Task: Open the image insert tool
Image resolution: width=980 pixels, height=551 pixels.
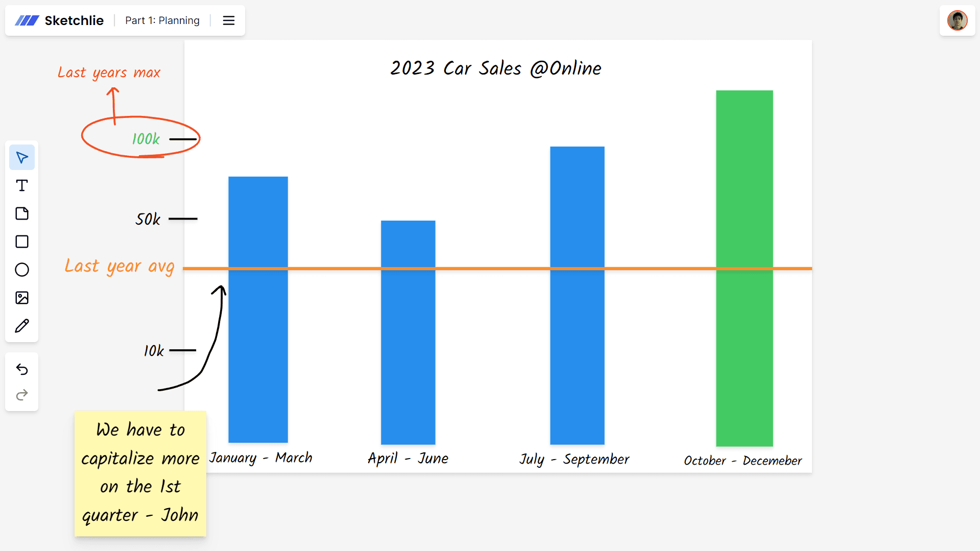Action: click(22, 298)
